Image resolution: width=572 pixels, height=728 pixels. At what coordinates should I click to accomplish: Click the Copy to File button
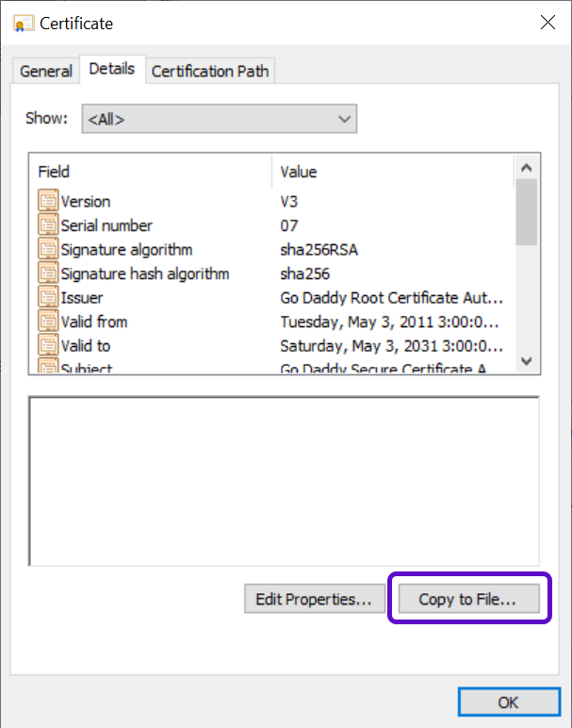467,599
